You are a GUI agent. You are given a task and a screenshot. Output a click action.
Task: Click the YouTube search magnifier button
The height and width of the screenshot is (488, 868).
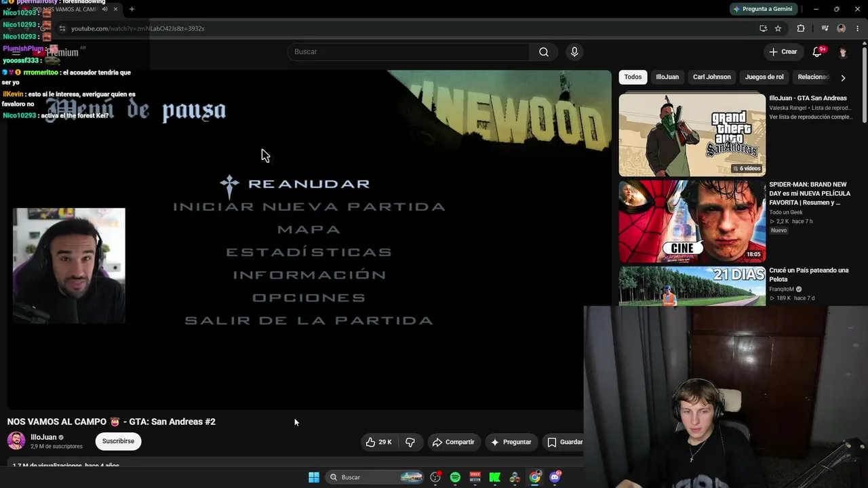point(544,52)
